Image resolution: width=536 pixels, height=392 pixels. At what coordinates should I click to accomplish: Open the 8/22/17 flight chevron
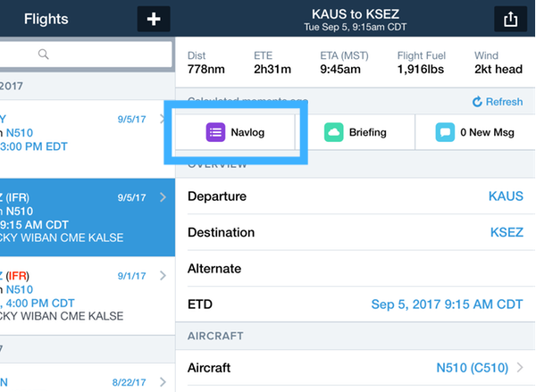pyautogui.click(x=163, y=381)
